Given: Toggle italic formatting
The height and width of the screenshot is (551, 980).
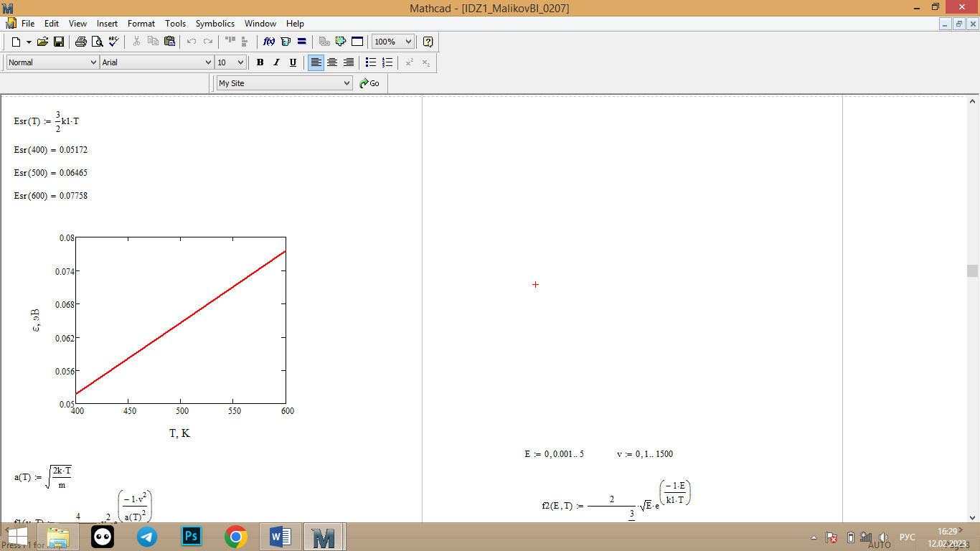Looking at the screenshot, I should [276, 62].
